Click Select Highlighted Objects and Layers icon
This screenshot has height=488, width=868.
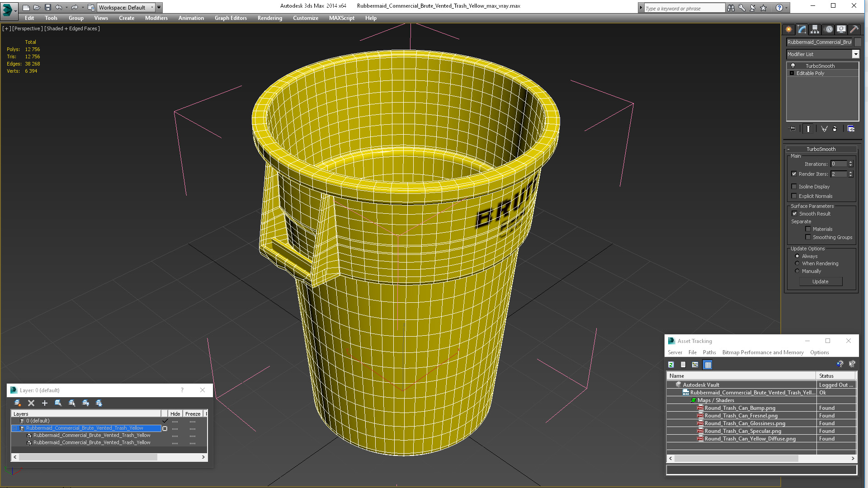click(58, 403)
